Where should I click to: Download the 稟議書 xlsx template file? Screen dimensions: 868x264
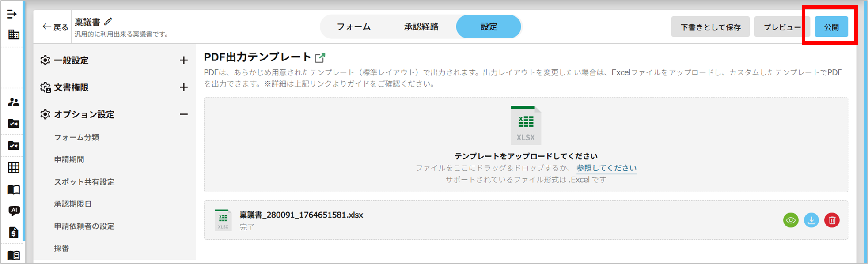811,220
